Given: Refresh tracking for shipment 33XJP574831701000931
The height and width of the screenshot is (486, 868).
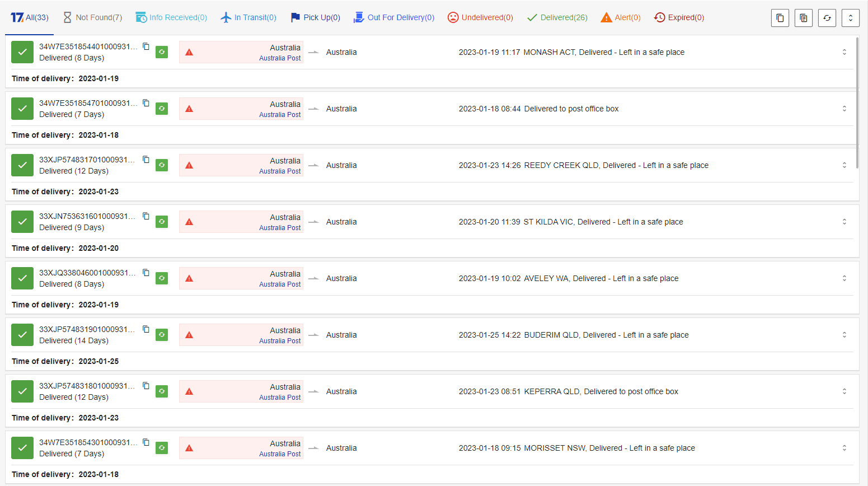Looking at the screenshot, I should tap(162, 165).
